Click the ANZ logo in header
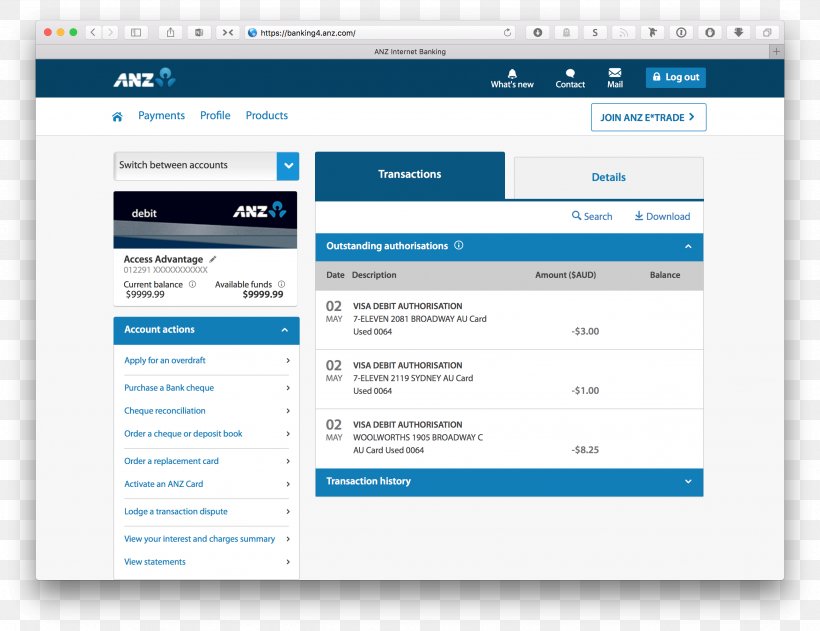 [x=144, y=78]
